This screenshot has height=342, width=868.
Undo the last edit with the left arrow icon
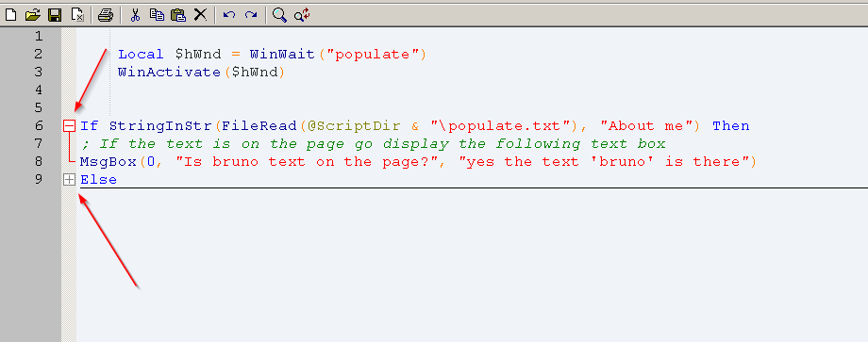coord(229,15)
